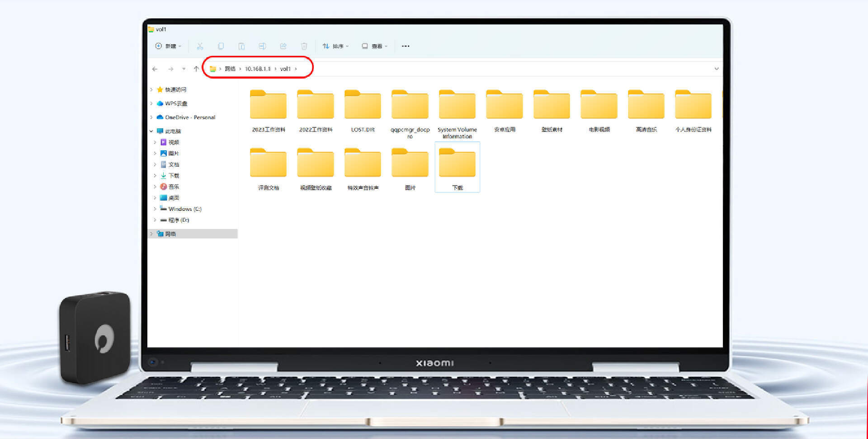Navigate up one level with up arrow

(x=196, y=69)
